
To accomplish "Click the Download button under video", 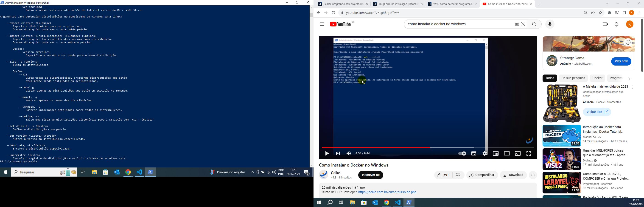I will click(x=513, y=175).
